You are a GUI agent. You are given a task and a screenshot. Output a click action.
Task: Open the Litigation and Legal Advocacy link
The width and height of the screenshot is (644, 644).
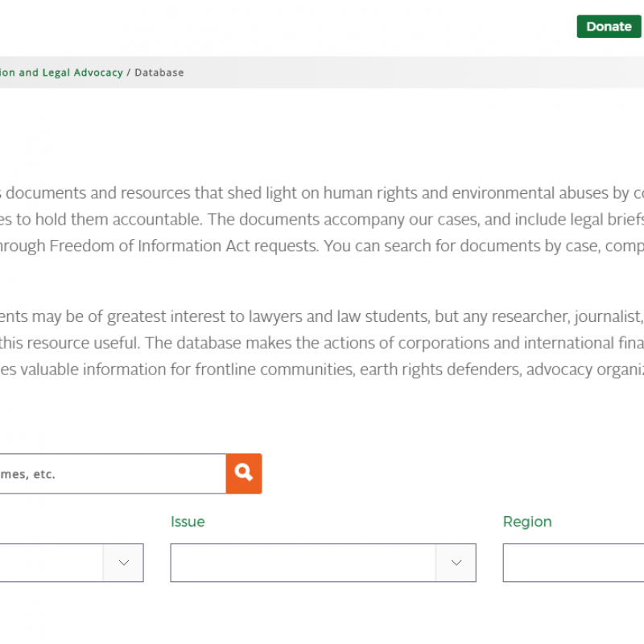[x=62, y=72]
